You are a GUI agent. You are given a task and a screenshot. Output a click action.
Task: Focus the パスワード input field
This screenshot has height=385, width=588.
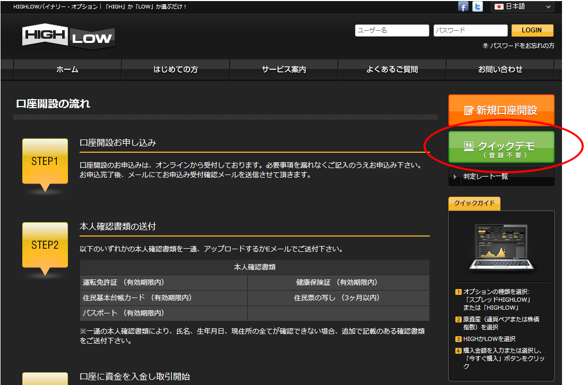pyautogui.click(x=470, y=31)
